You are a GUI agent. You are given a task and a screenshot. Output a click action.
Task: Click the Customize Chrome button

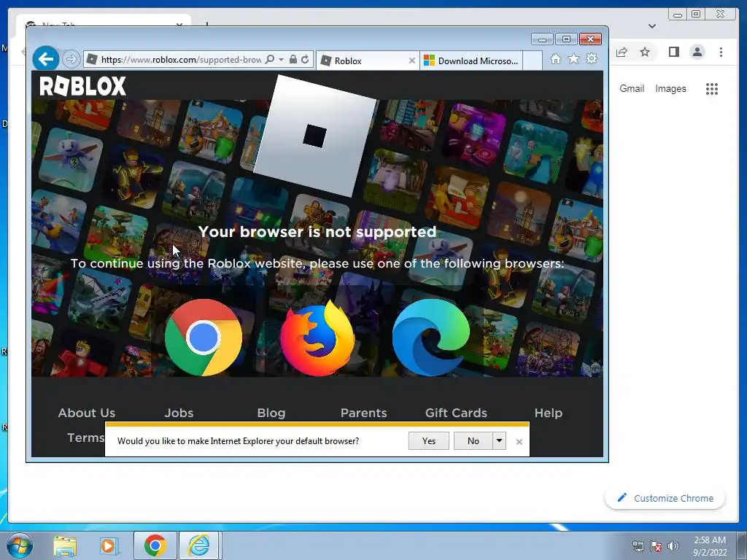point(665,498)
